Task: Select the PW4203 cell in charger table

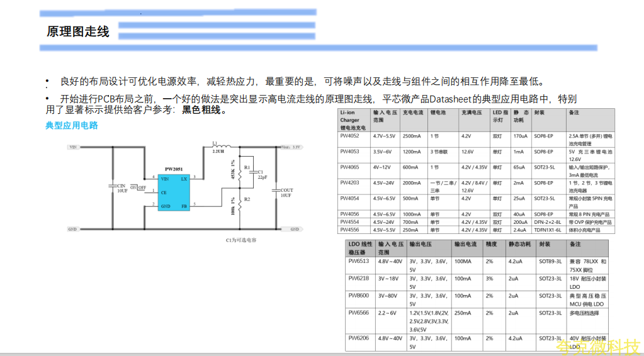Action: coord(349,183)
